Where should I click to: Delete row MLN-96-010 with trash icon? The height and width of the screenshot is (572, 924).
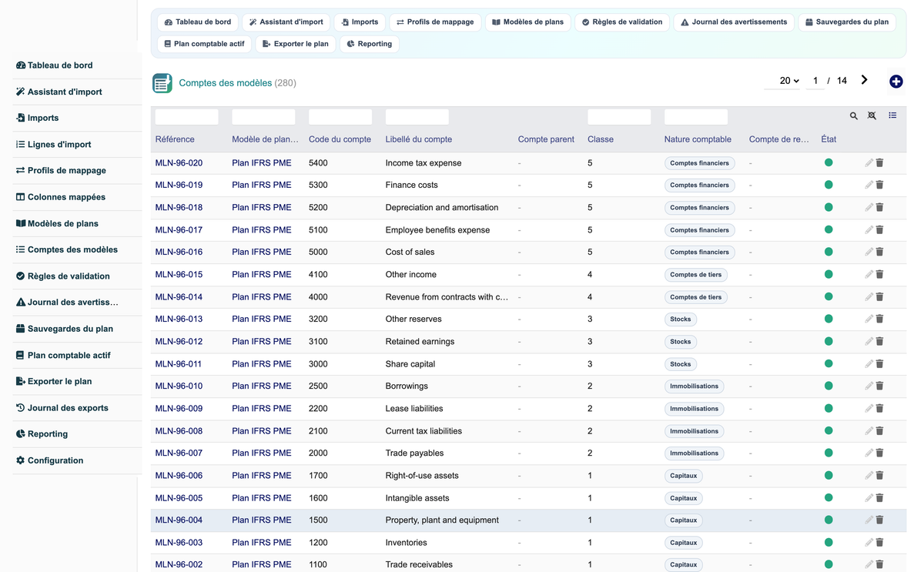click(879, 386)
